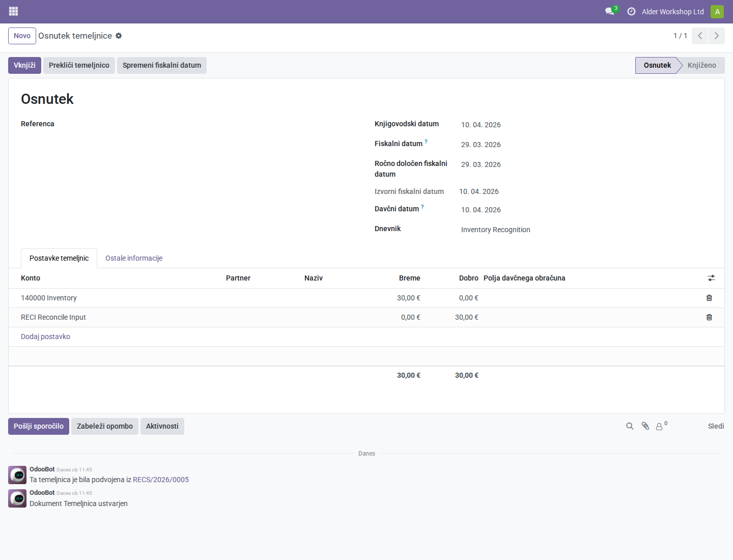Open column optional fields settings icon

(x=711, y=278)
